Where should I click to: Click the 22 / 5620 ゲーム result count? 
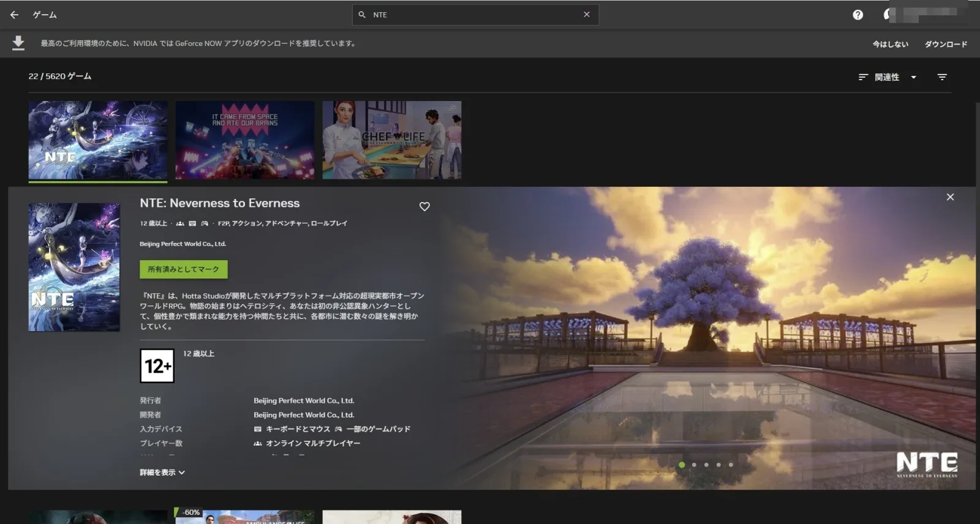pos(60,77)
